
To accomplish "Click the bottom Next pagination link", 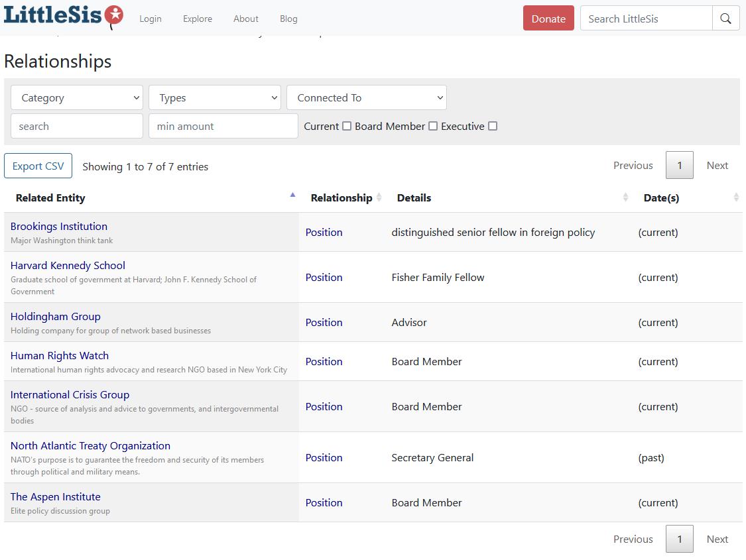I will pyautogui.click(x=717, y=539).
